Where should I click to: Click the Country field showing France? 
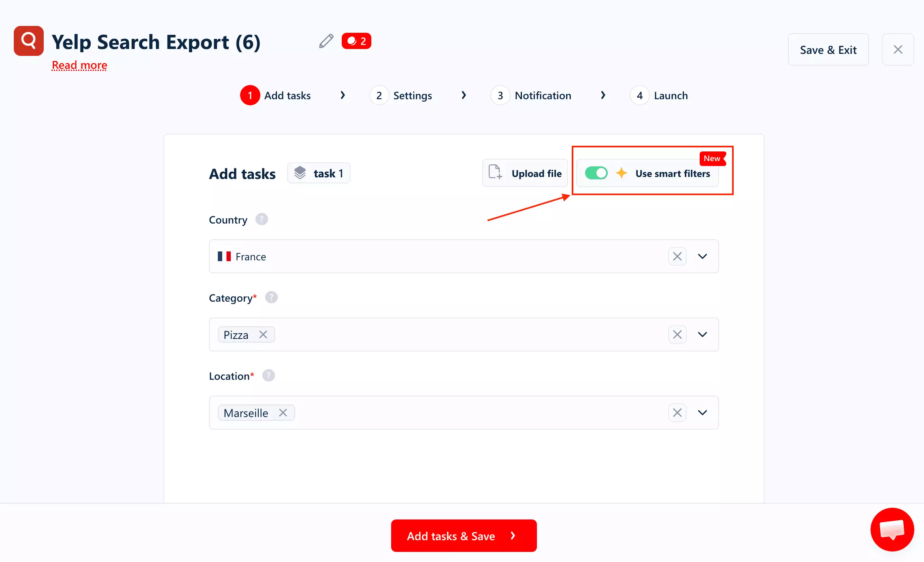(x=464, y=256)
